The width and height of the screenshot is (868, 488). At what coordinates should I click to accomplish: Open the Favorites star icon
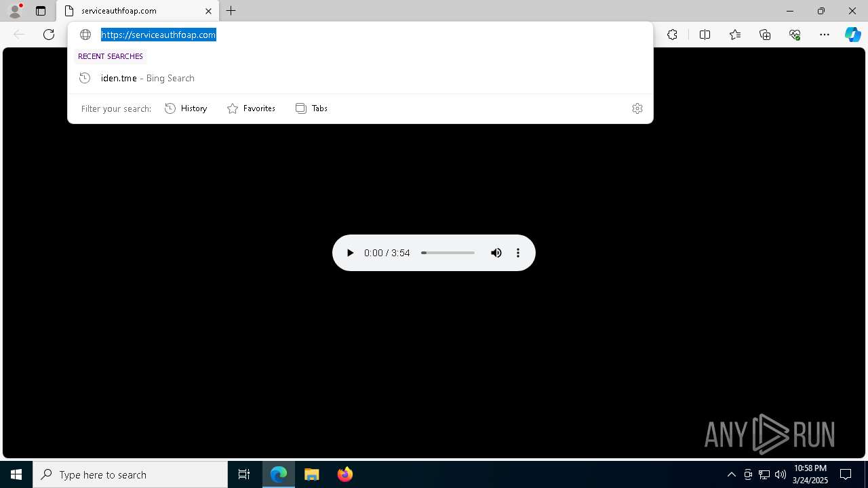coord(735,35)
